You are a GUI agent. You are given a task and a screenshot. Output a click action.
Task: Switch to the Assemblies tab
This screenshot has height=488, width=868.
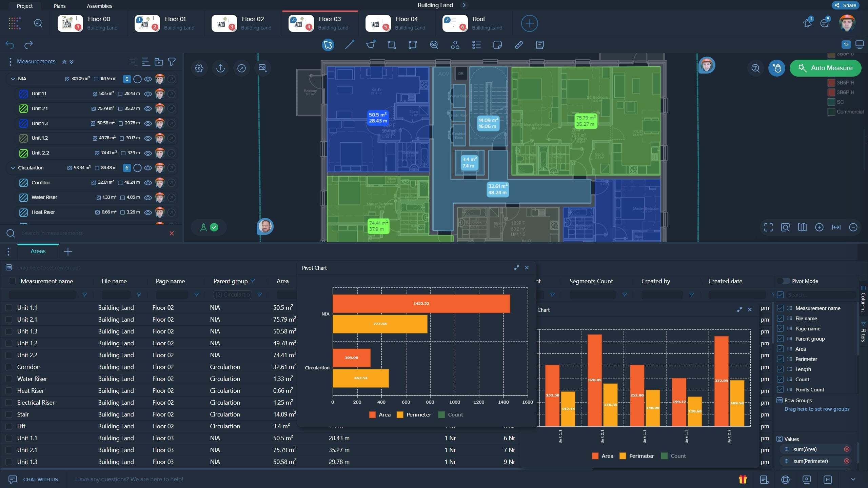pyautogui.click(x=100, y=6)
